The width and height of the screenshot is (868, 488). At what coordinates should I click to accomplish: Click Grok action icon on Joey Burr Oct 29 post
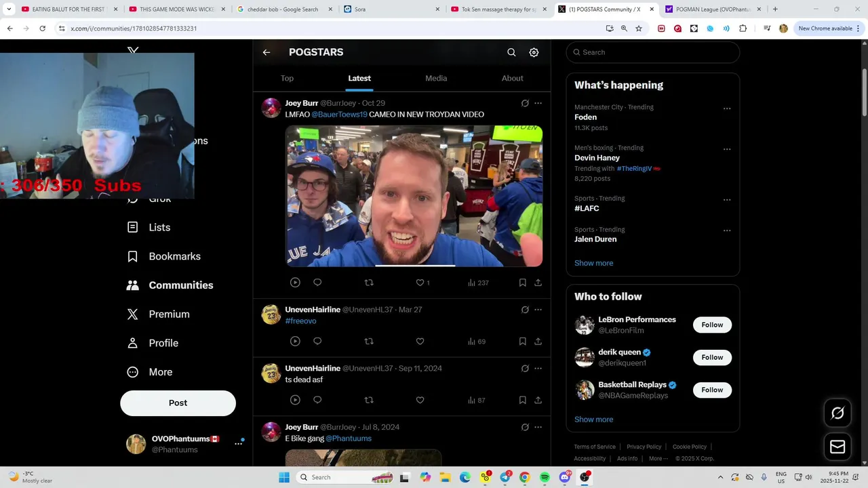[x=525, y=103]
